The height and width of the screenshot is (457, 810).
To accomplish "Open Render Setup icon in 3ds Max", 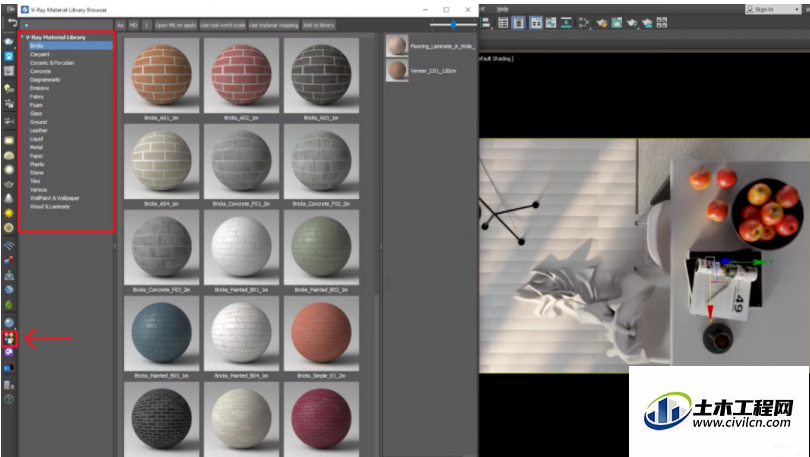I will [x=601, y=23].
